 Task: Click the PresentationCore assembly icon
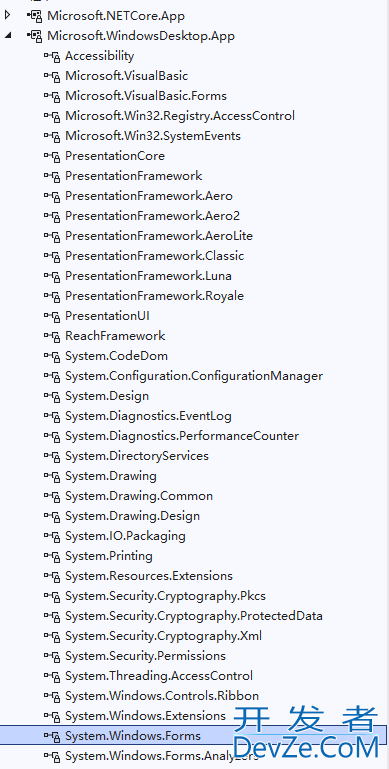coord(52,156)
